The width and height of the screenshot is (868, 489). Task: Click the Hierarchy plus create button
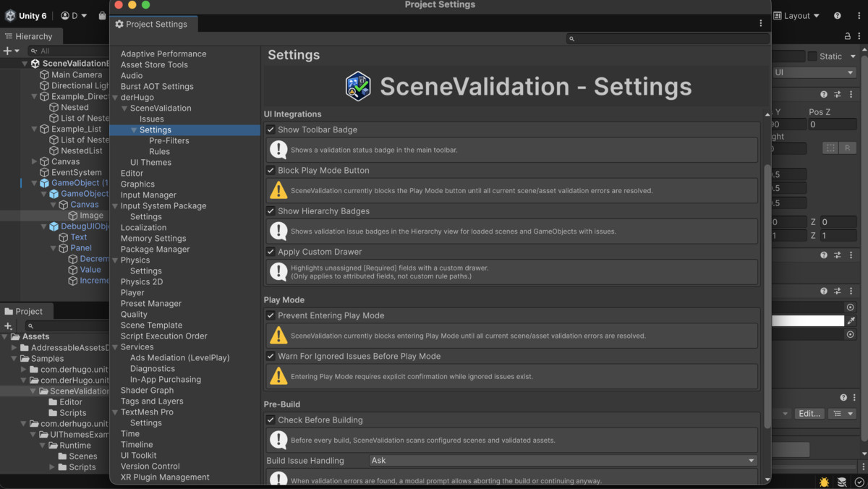(x=7, y=51)
